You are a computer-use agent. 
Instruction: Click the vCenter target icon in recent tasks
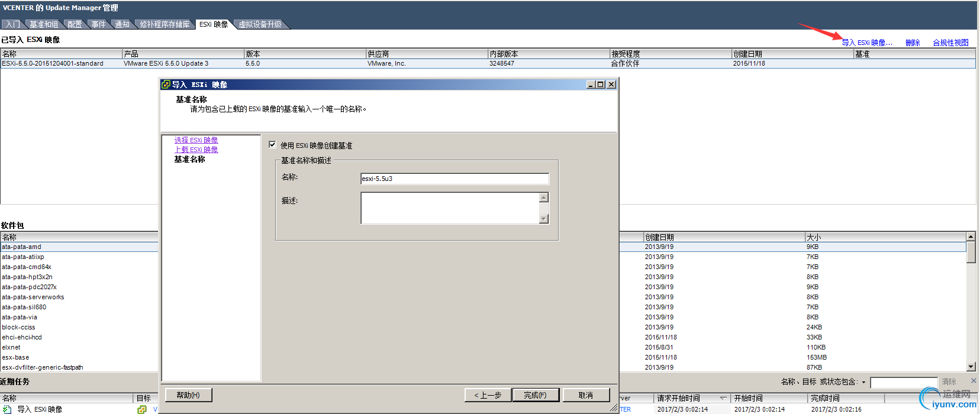tap(142, 409)
